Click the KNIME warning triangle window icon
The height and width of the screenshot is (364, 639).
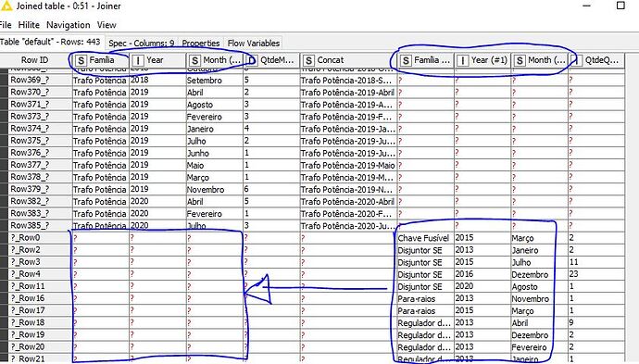click(6, 6)
